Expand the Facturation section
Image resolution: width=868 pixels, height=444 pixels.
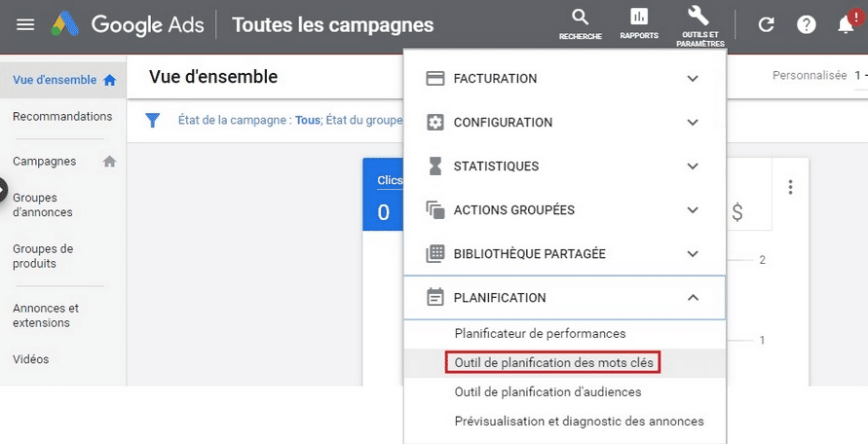(x=693, y=79)
